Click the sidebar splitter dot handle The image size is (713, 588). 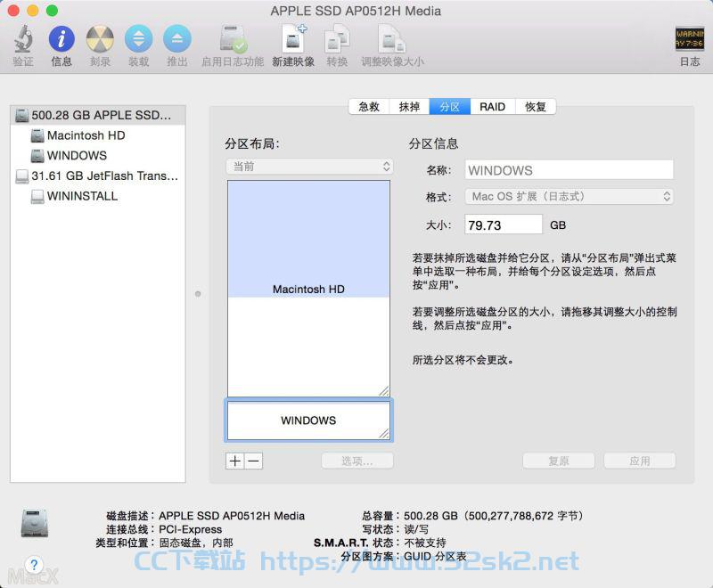198,294
